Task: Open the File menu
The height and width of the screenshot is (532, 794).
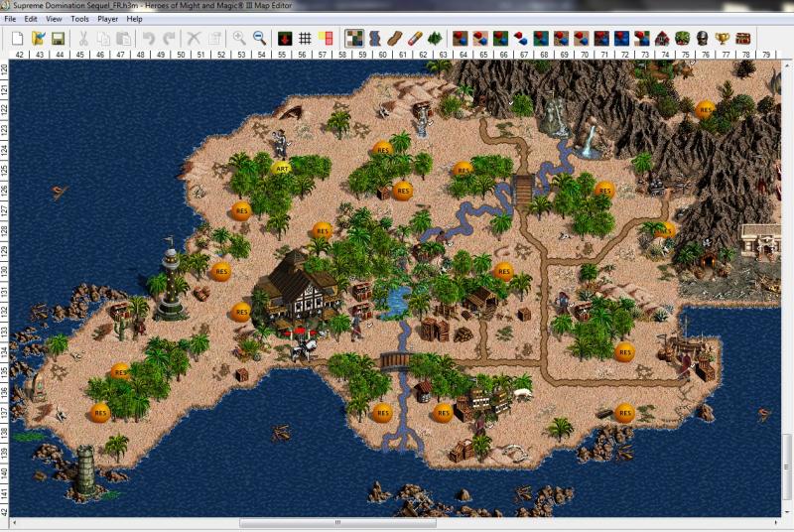Action: point(10,19)
